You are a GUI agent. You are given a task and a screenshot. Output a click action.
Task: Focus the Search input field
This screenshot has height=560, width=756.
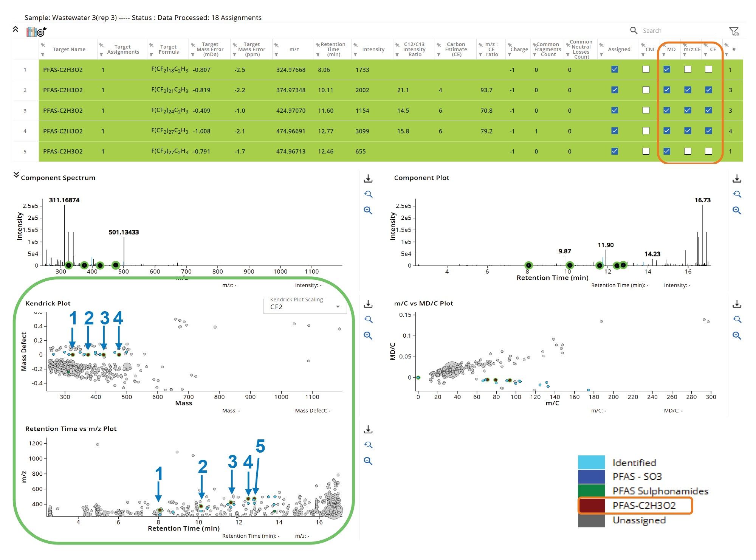(679, 31)
